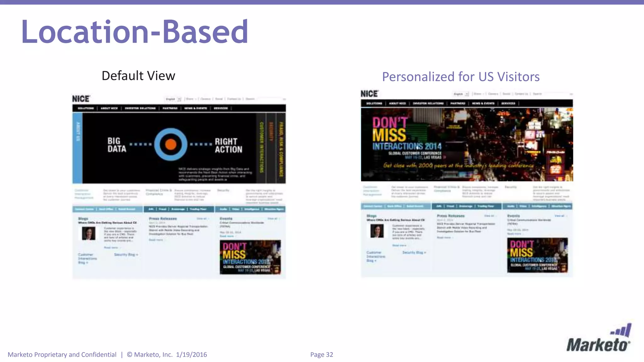This screenshot has height=362, width=644.
Task: Open Partners menu in Personalized site
Action: pyautogui.click(x=458, y=103)
